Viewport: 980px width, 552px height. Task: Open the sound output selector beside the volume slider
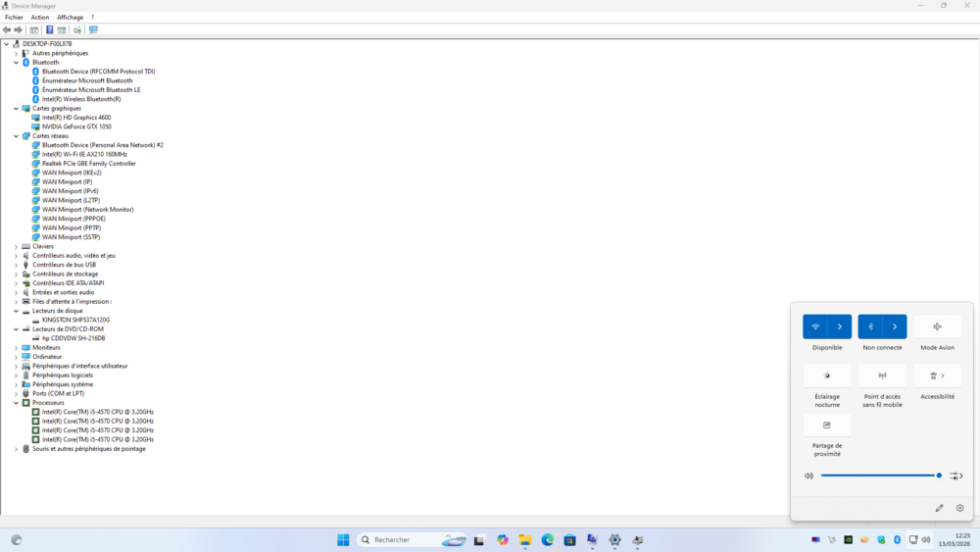point(956,476)
